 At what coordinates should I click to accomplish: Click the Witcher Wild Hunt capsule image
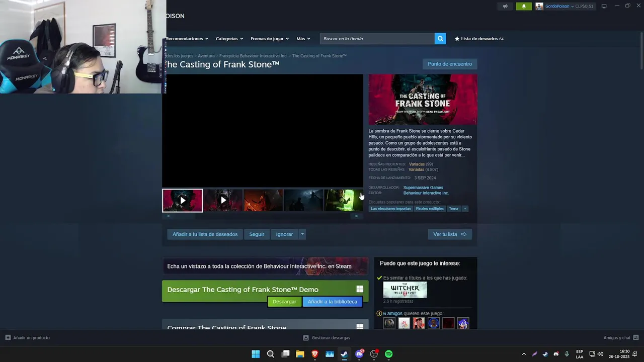click(405, 290)
